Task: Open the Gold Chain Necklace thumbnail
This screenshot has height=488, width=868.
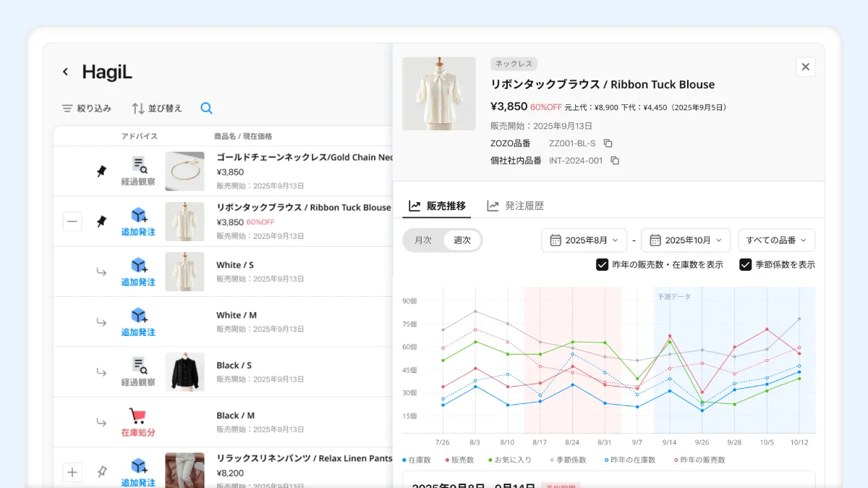Action: click(184, 172)
